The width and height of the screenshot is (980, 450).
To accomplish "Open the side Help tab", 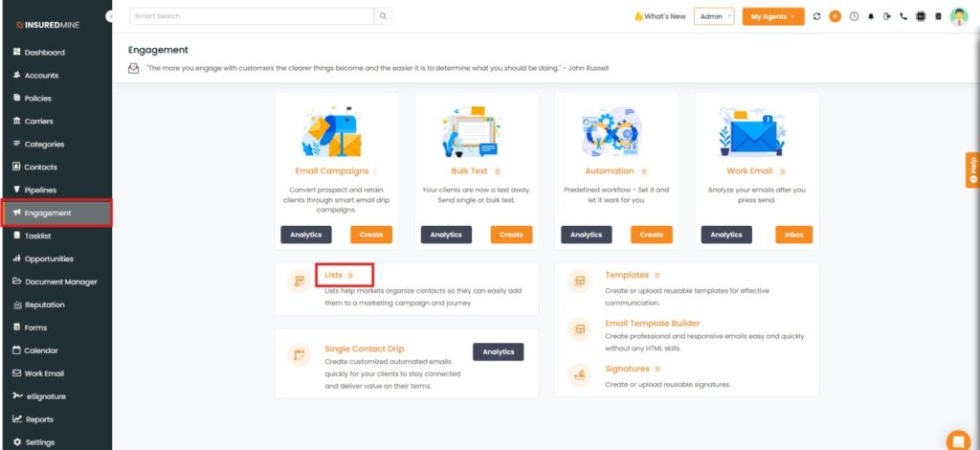I will tap(972, 169).
